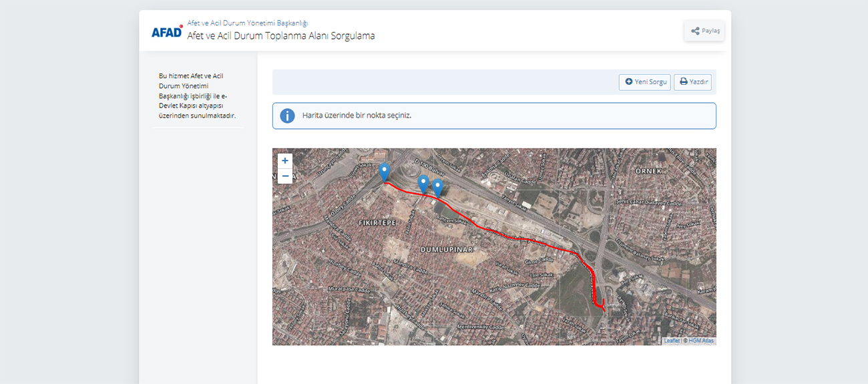Print the page with Yazdır
868x384 pixels.
[x=693, y=82]
